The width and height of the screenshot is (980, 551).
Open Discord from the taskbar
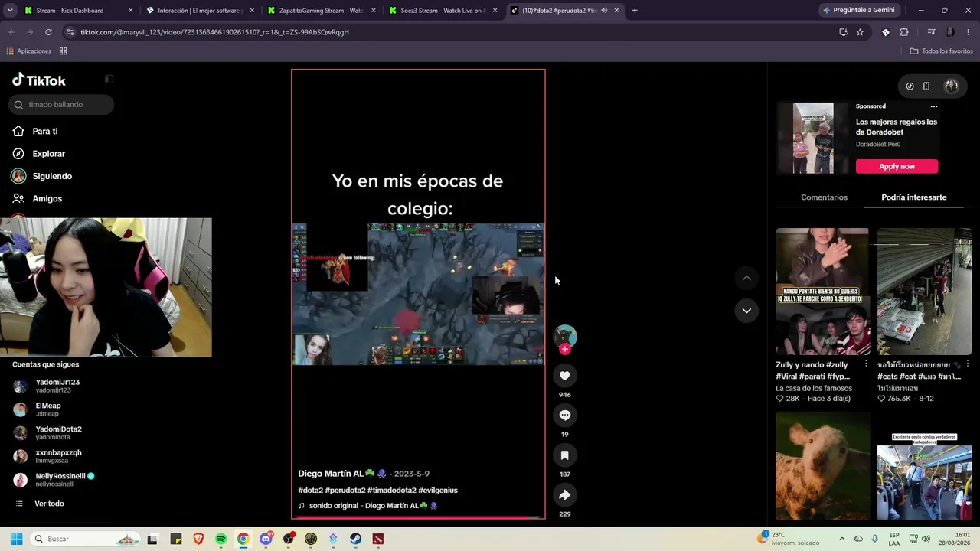(x=266, y=539)
